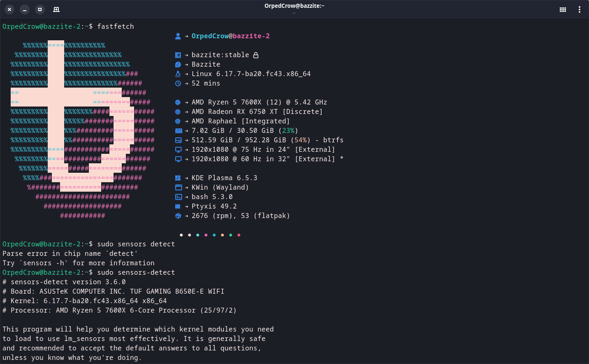Click the disk percentage '54%'
This screenshot has width=589, height=364.
(x=301, y=140)
